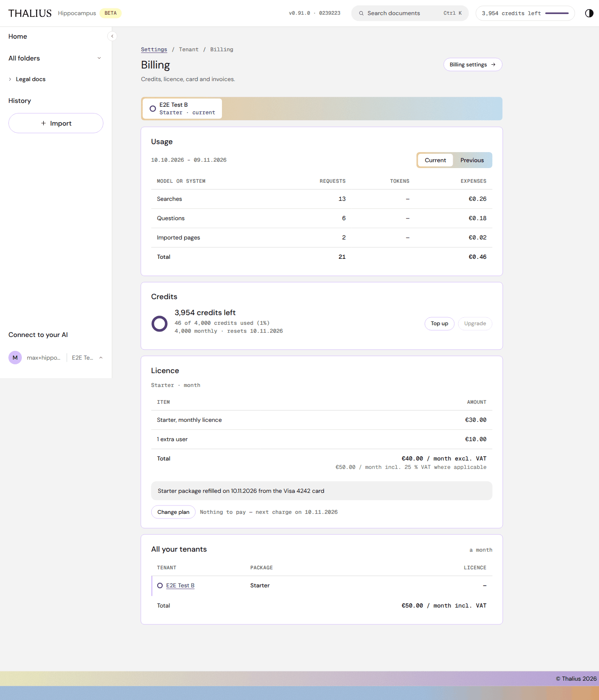Click the arrow on Billing settings button
Screen dimensions: 599x700
pos(493,65)
